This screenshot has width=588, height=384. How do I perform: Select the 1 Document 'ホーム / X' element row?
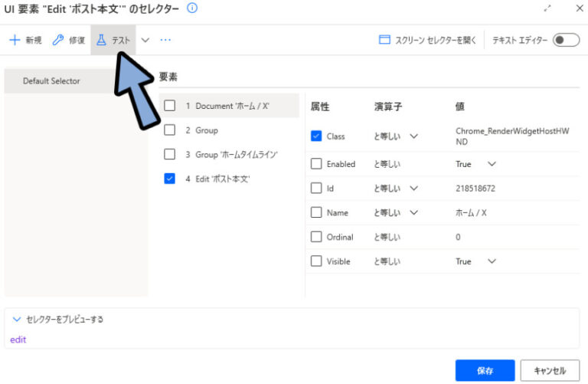(x=231, y=106)
